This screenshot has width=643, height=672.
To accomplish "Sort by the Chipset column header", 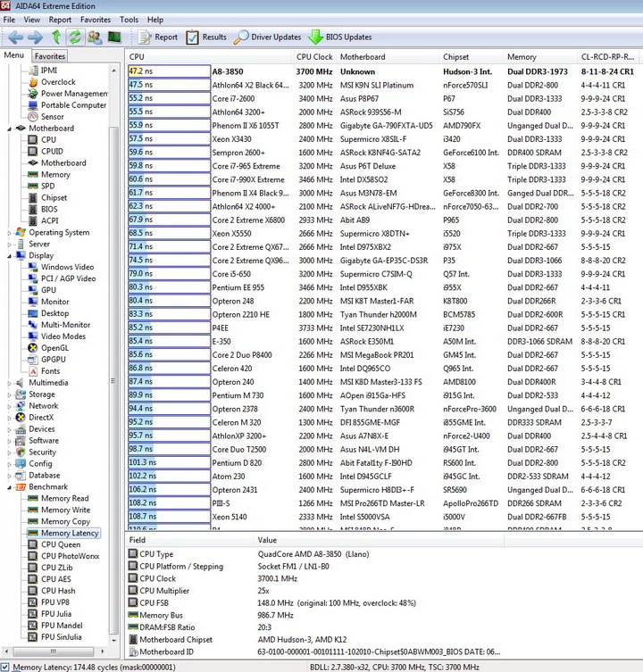I will coord(471,57).
